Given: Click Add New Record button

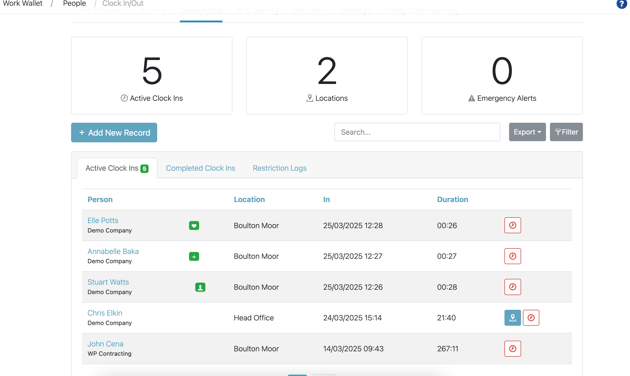Looking at the screenshot, I should (x=114, y=133).
